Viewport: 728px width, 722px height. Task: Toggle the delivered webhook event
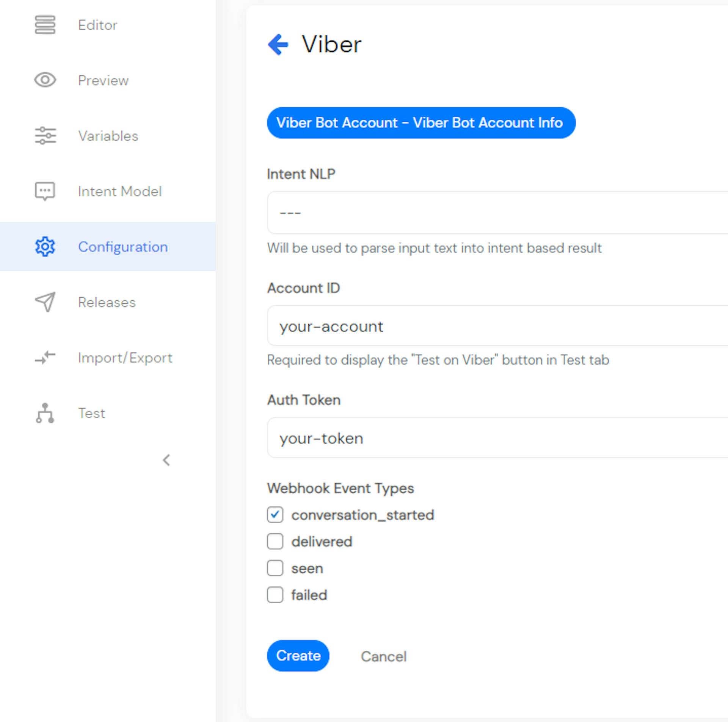pos(276,541)
